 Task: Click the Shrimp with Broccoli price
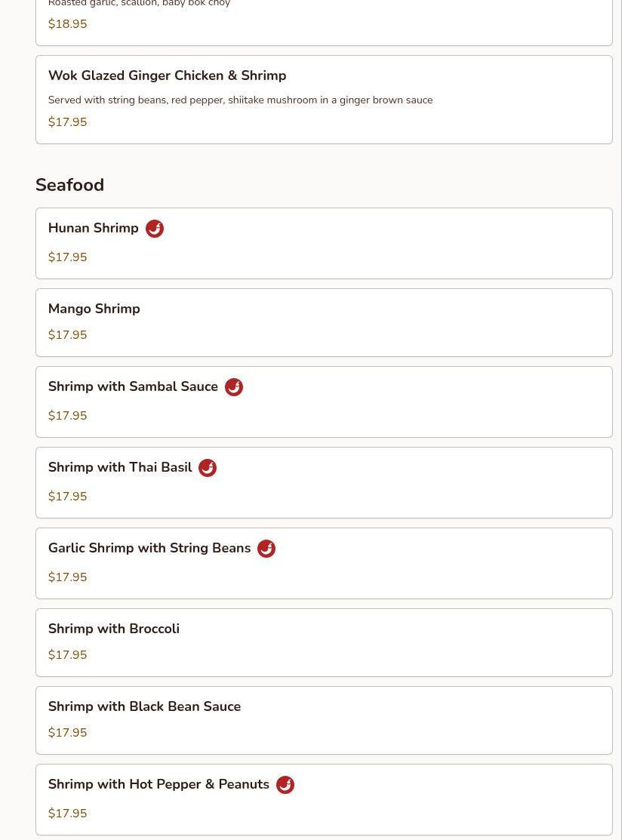coord(68,655)
